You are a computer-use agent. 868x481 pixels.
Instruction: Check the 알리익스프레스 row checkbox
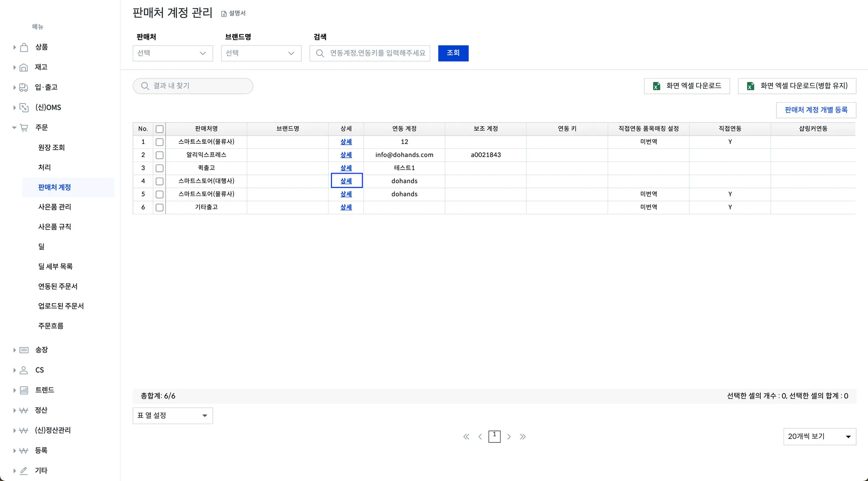tap(159, 155)
